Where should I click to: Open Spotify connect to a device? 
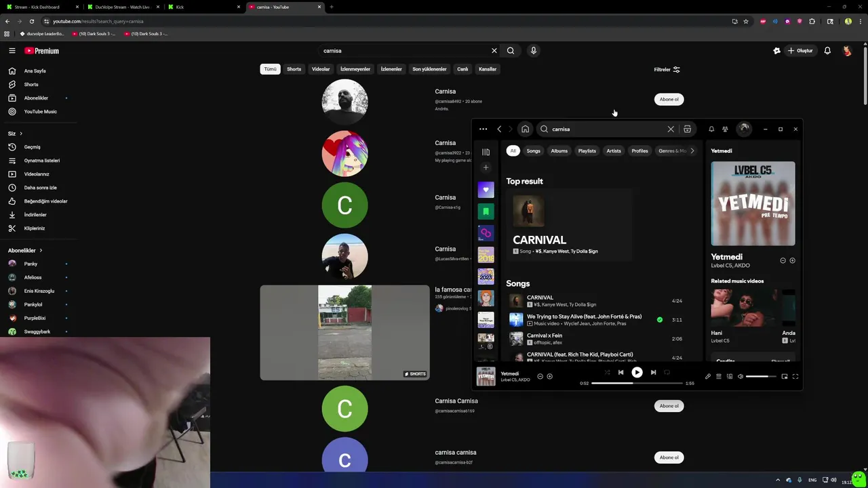[x=730, y=376]
